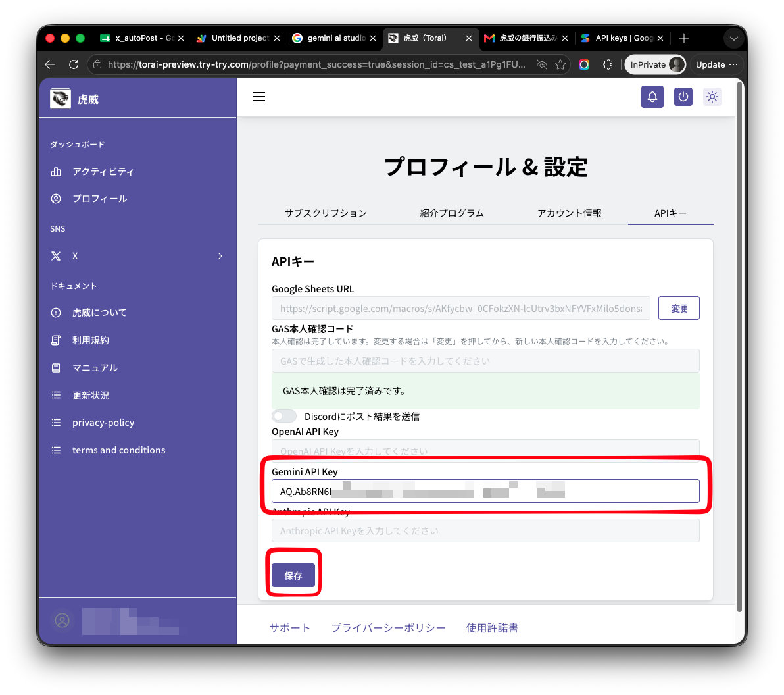The height and width of the screenshot is (695, 784).
Task: Expand the tab list dropdown arrow
Action: click(x=733, y=38)
